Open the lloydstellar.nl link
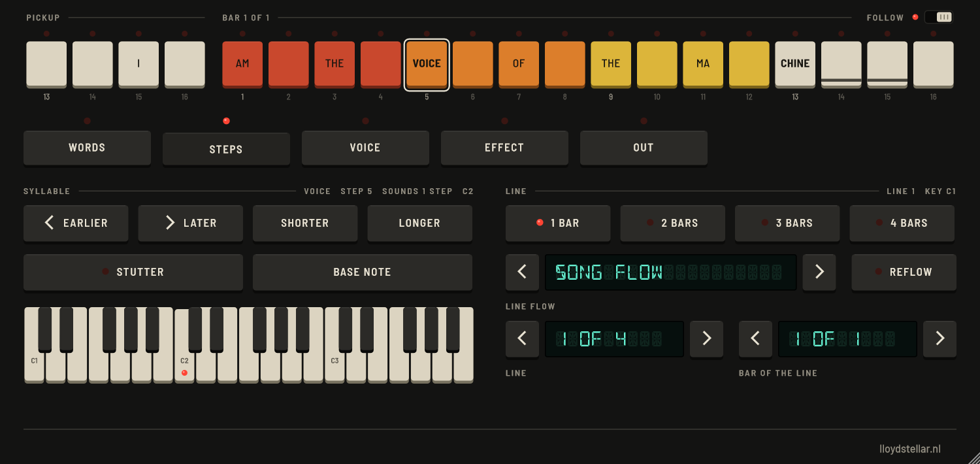 [x=909, y=449]
